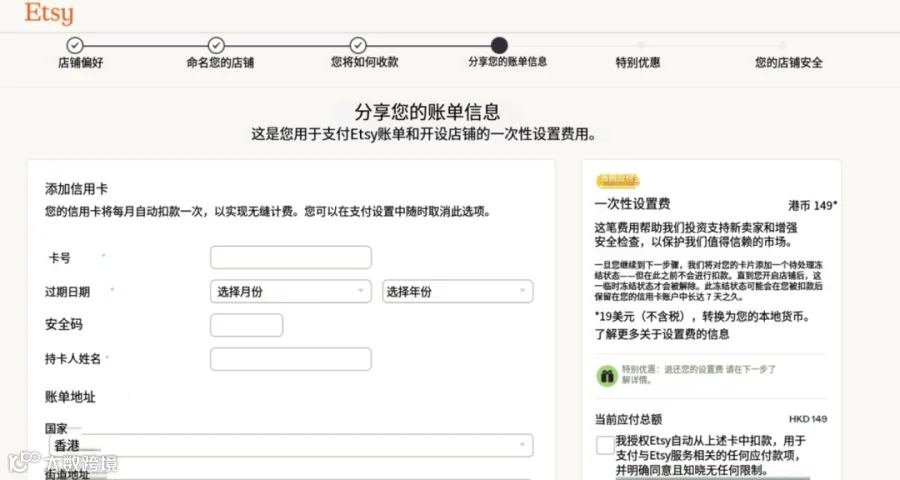Go to the 店铺偏好 step label
This screenshot has width=900, height=480.
(x=80, y=63)
